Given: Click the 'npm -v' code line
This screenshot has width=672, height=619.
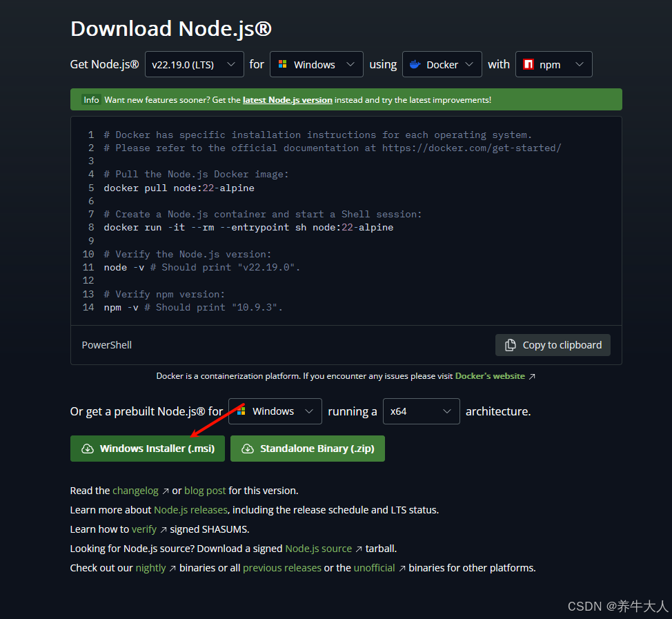Looking at the screenshot, I should coord(193,307).
